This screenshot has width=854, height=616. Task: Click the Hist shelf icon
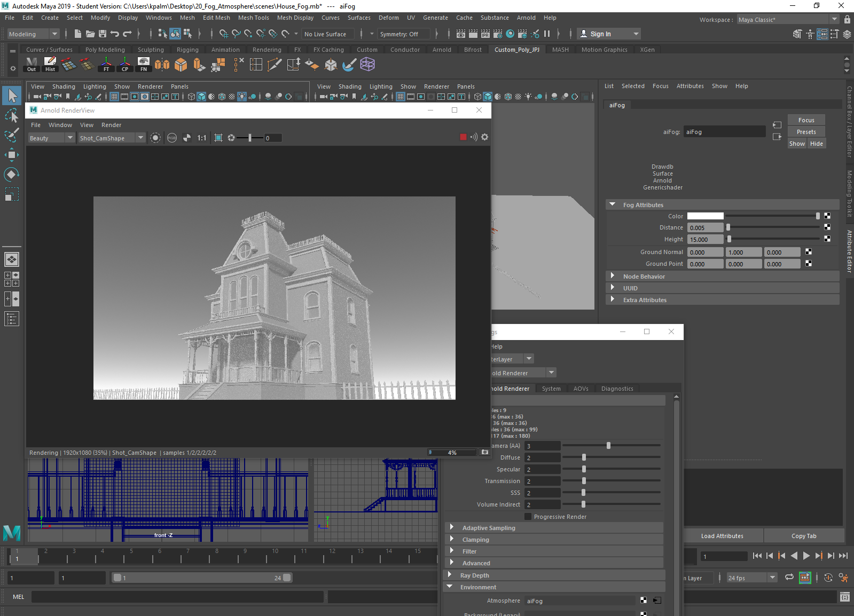coord(50,65)
